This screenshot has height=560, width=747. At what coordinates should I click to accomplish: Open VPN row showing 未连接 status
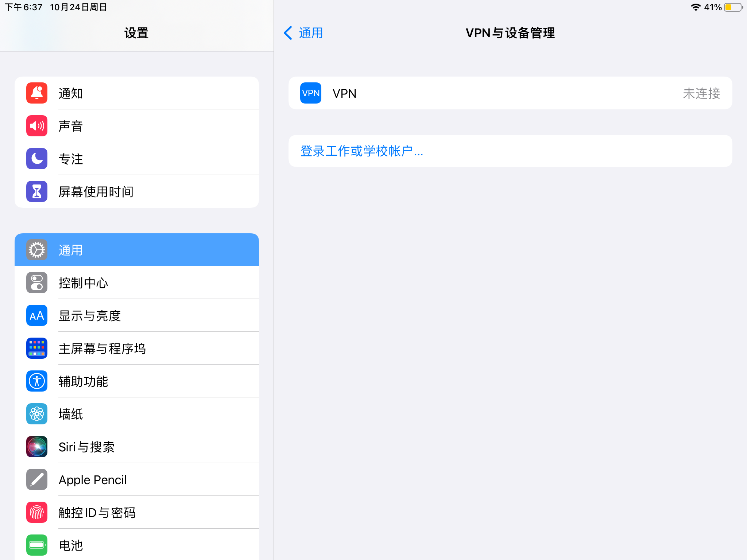point(511,93)
